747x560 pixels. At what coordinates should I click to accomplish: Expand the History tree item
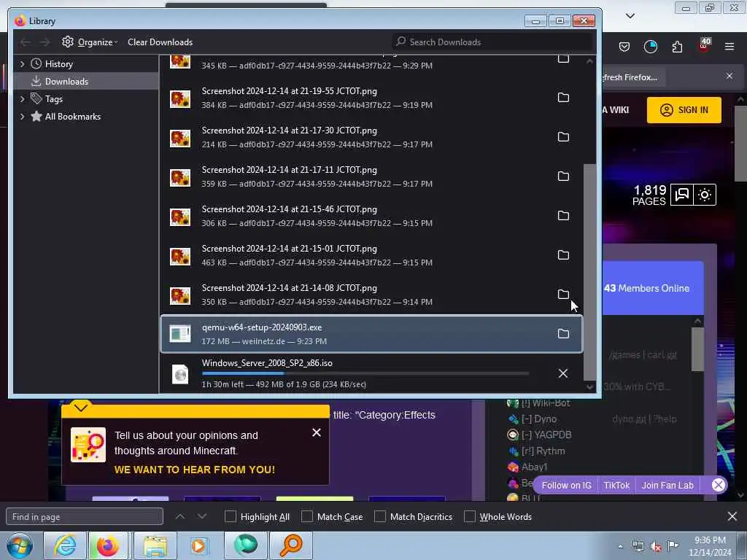(22, 64)
